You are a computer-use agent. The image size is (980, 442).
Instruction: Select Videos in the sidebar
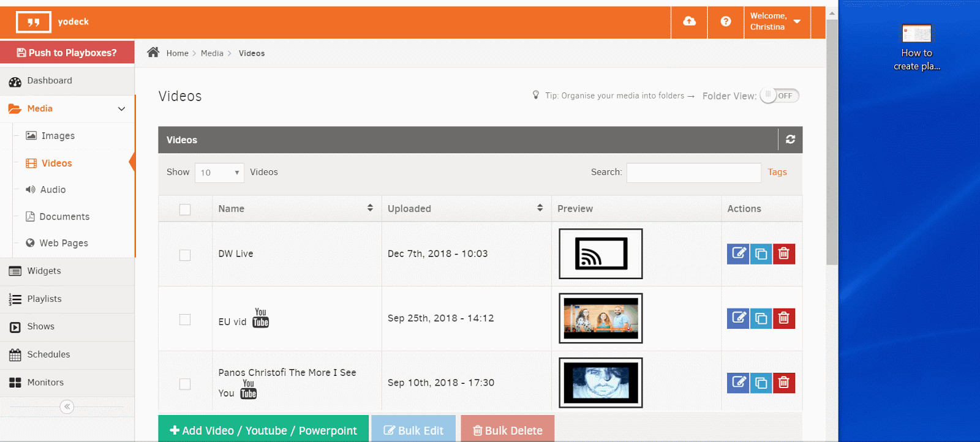click(57, 163)
